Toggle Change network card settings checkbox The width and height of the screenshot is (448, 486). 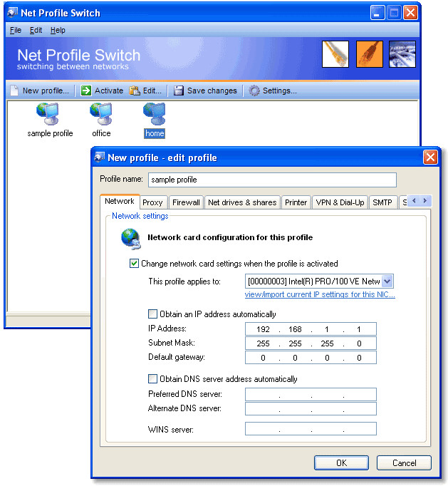point(134,264)
